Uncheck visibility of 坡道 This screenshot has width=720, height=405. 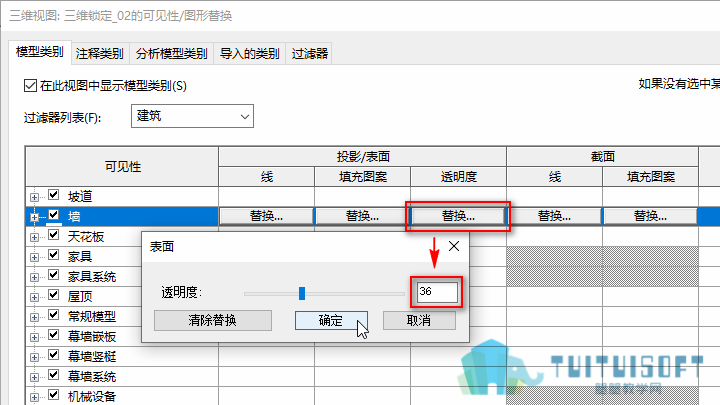pyautogui.click(x=54, y=195)
